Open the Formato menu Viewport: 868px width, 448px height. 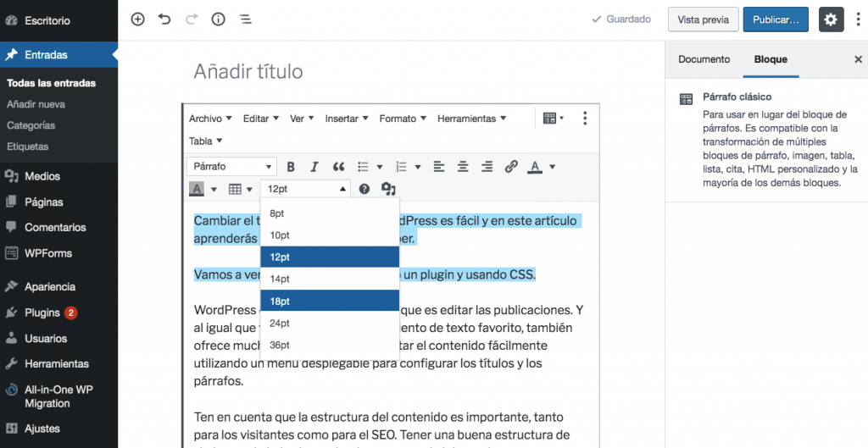[403, 119]
